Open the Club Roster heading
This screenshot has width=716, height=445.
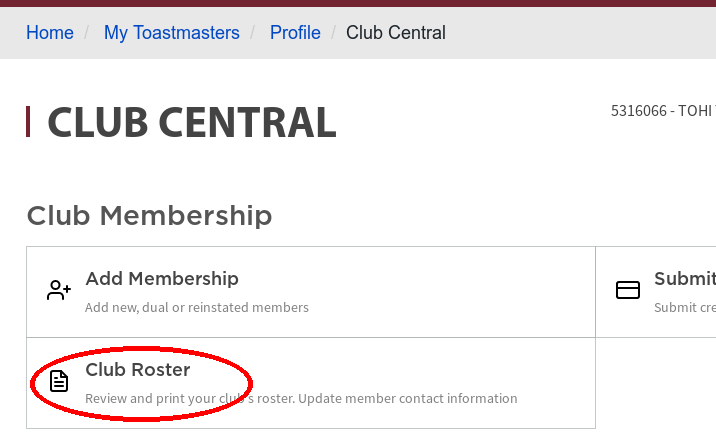click(138, 370)
